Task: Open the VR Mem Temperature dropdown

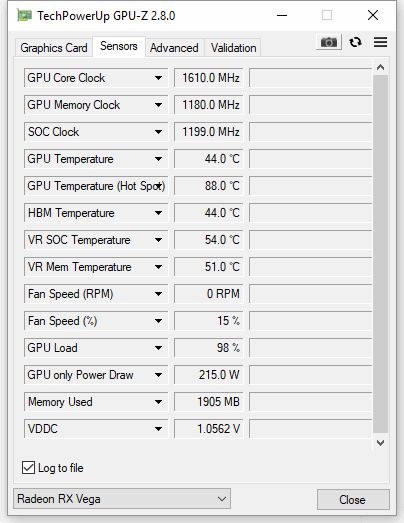Action: 158,267
